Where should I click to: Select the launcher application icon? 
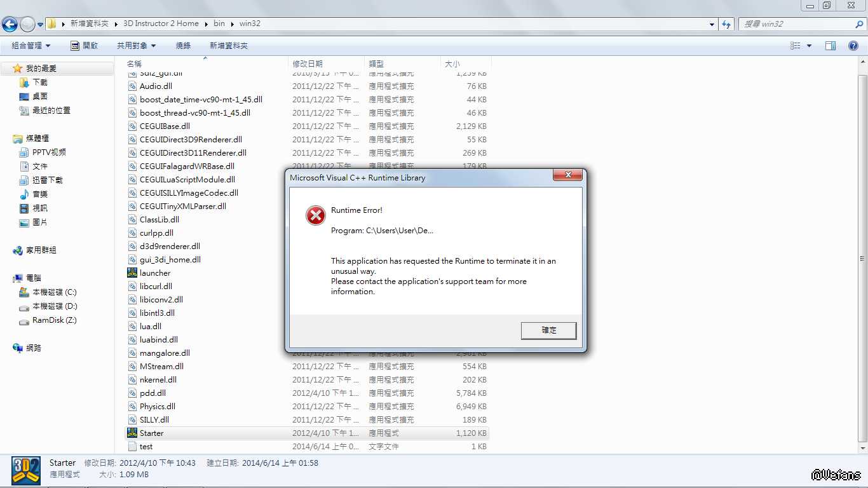tap(132, 273)
